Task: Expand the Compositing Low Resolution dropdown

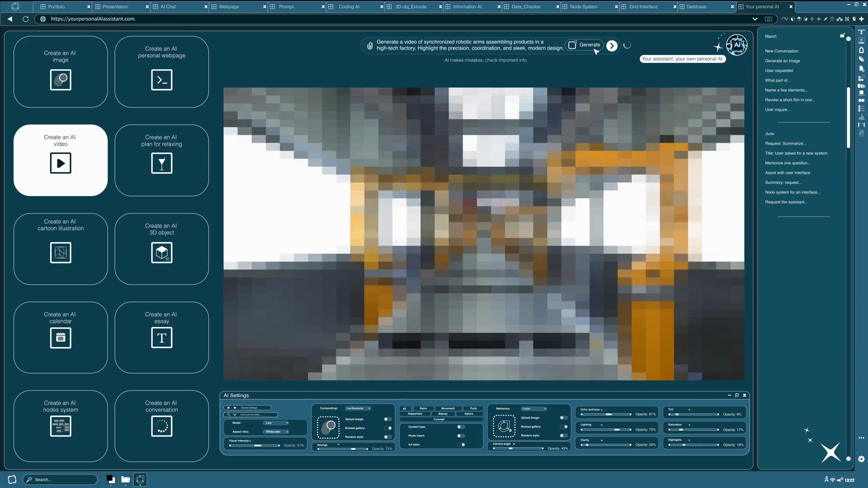Action: [x=358, y=408]
